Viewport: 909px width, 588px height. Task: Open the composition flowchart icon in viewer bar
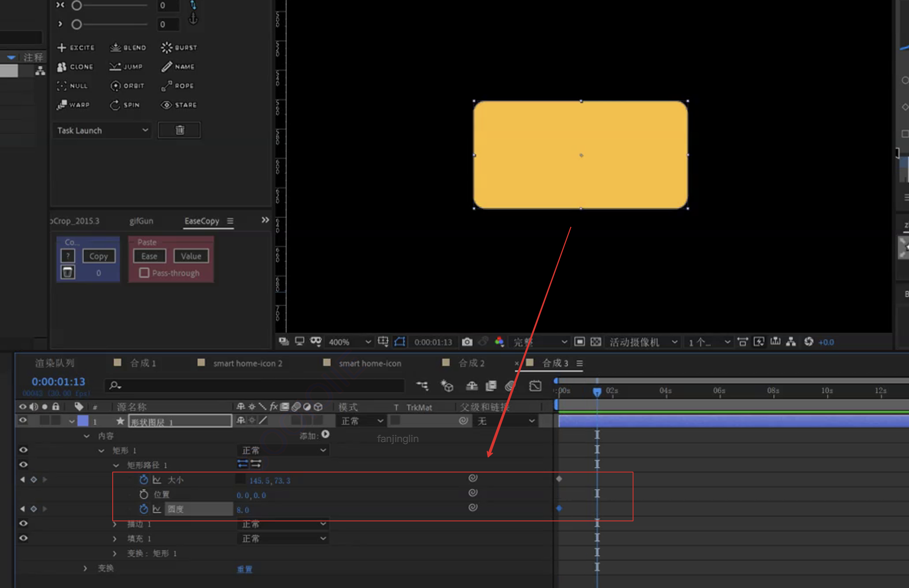(x=791, y=342)
